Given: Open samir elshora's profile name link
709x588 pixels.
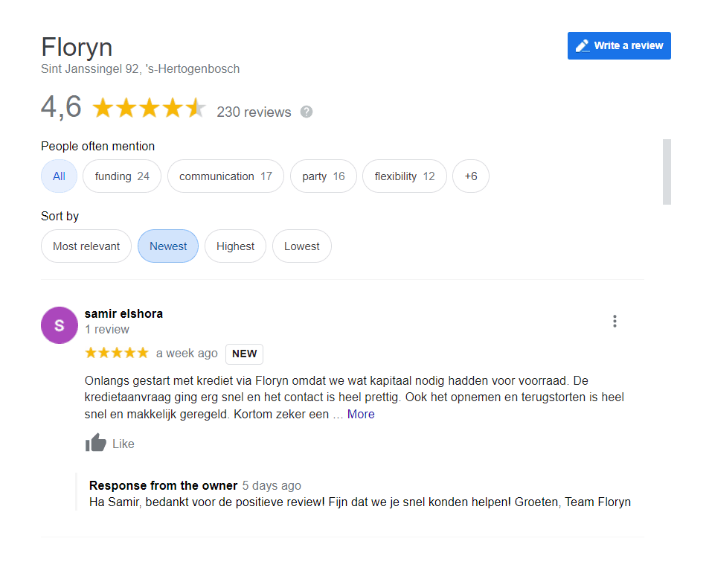Looking at the screenshot, I should pyautogui.click(x=123, y=313).
